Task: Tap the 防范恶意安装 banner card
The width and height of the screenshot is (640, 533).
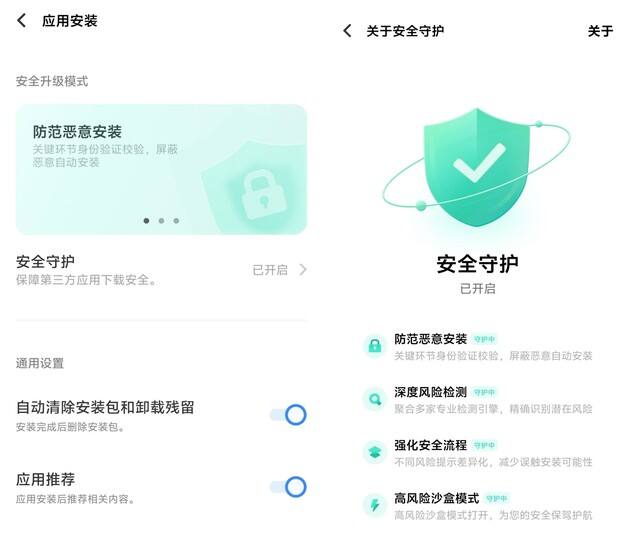Action: click(x=161, y=169)
